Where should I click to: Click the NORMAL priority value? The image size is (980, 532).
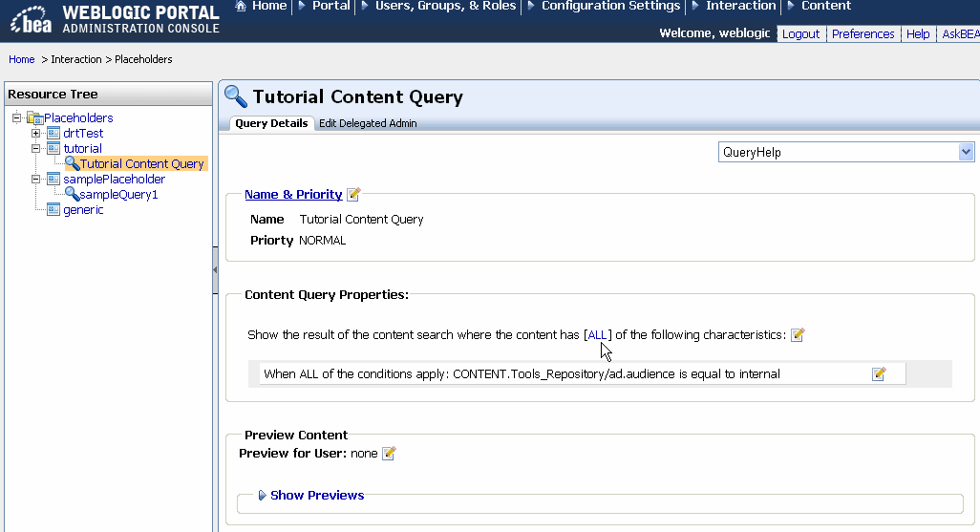[323, 241]
